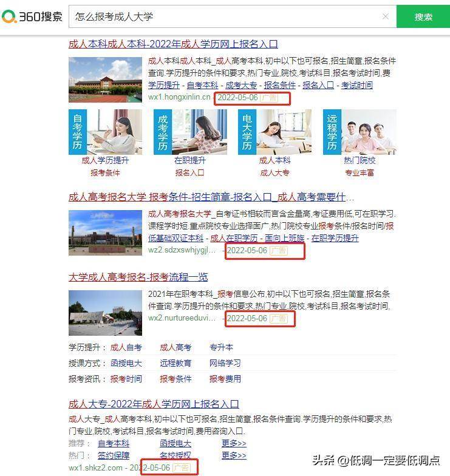Clear the search box with the X icon
Screen dimensions: 450x476
385,16
